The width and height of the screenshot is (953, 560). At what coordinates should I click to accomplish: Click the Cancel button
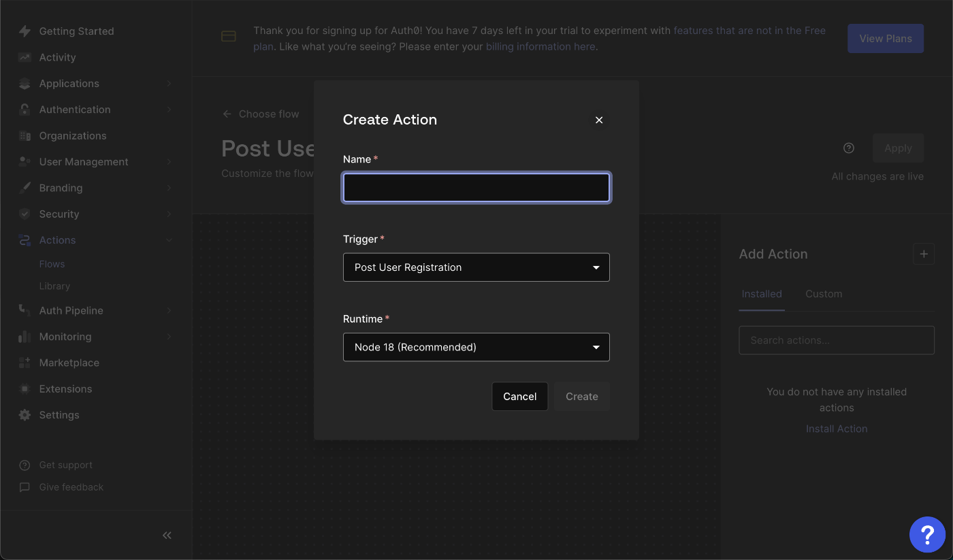click(520, 397)
